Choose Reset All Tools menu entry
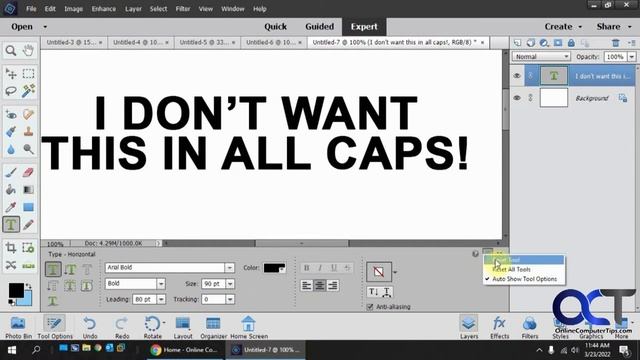Screen dimensions: 640x360 524,269
